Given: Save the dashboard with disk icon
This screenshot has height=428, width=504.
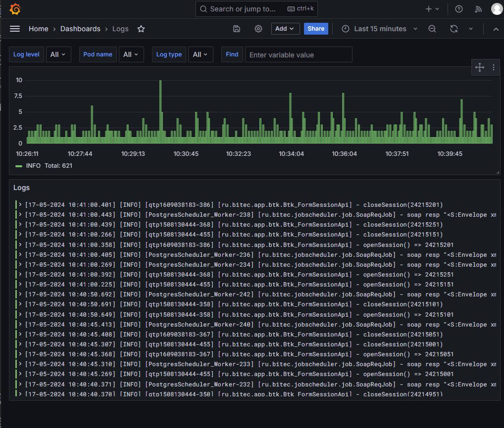Looking at the screenshot, I should point(237,29).
